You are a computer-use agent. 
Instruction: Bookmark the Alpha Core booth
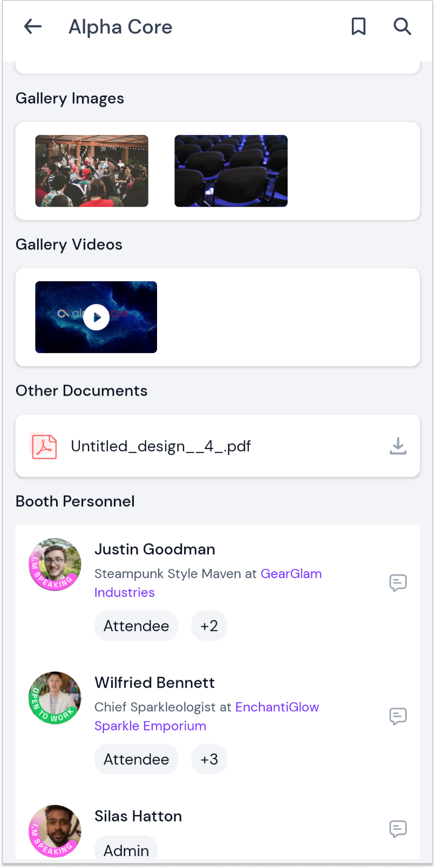click(x=358, y=26)
